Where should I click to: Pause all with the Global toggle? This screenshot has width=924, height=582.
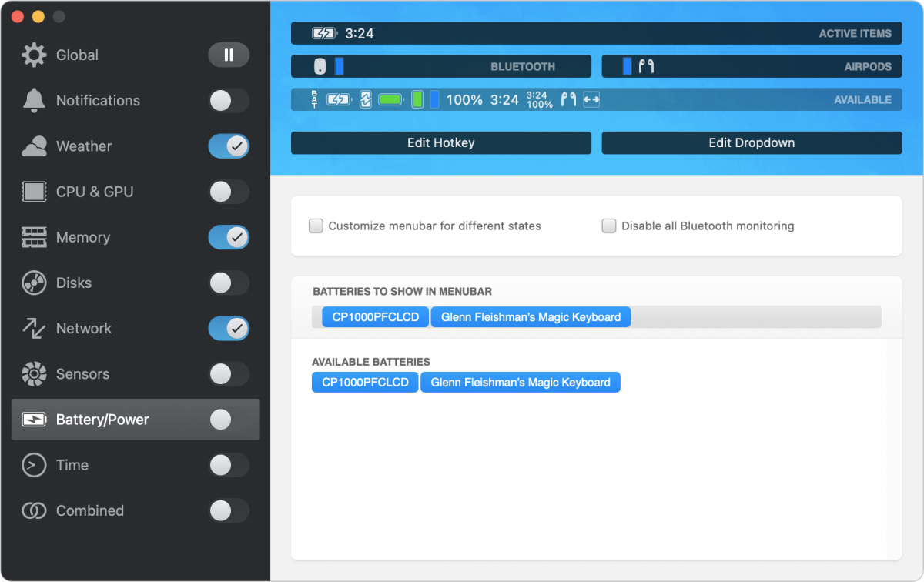click(229, 55)
